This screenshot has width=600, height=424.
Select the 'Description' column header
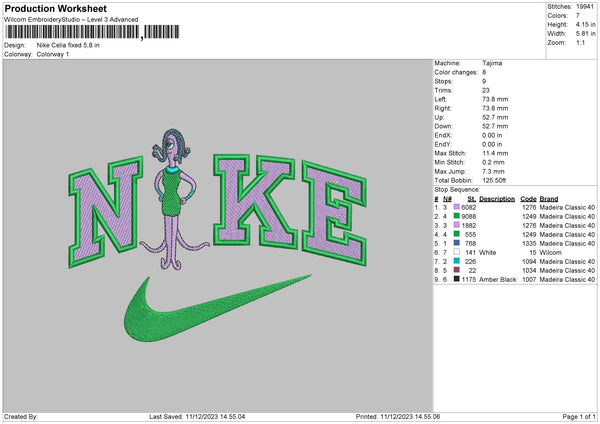tap(497, 199)
